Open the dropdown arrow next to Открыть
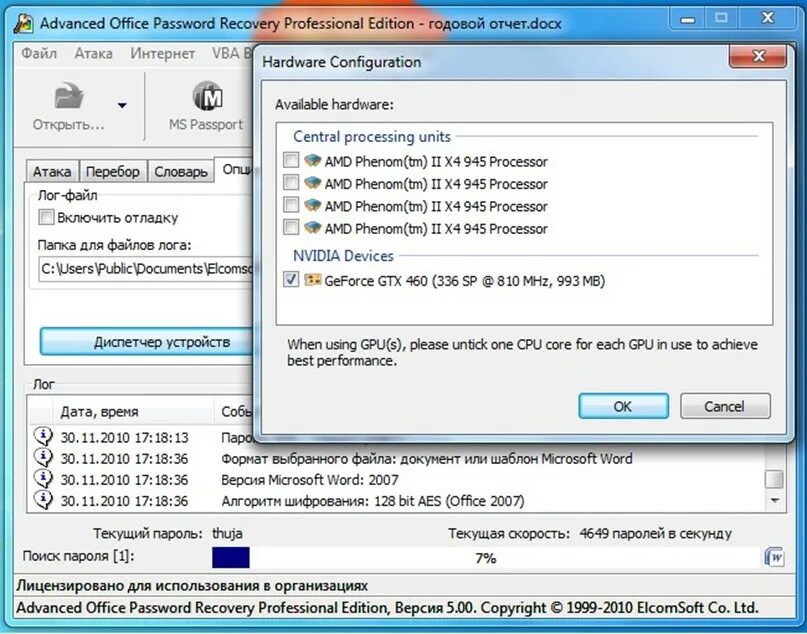This screenshot has width=807, height=634. pos(122,105)
